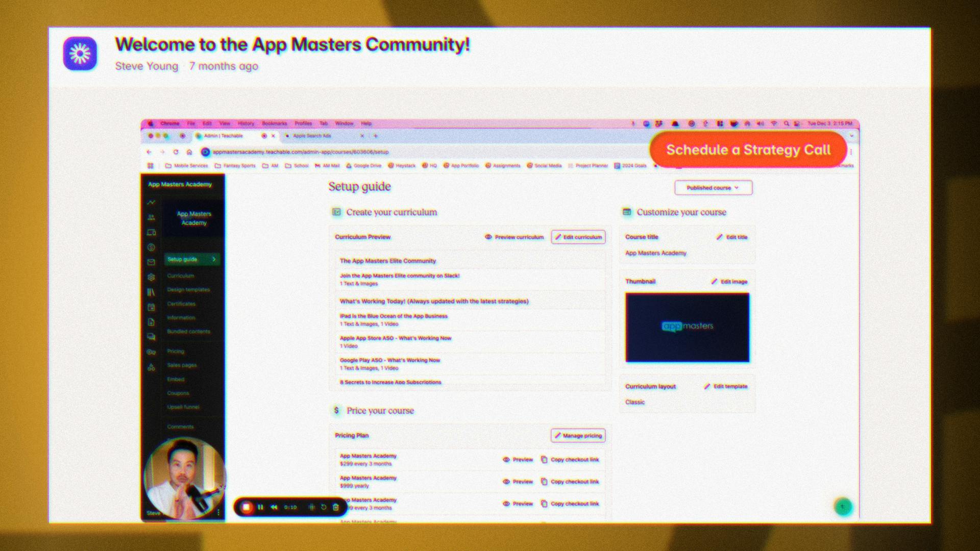Open the Bookmarks menu in the menu bar

[x=274, y=123]
